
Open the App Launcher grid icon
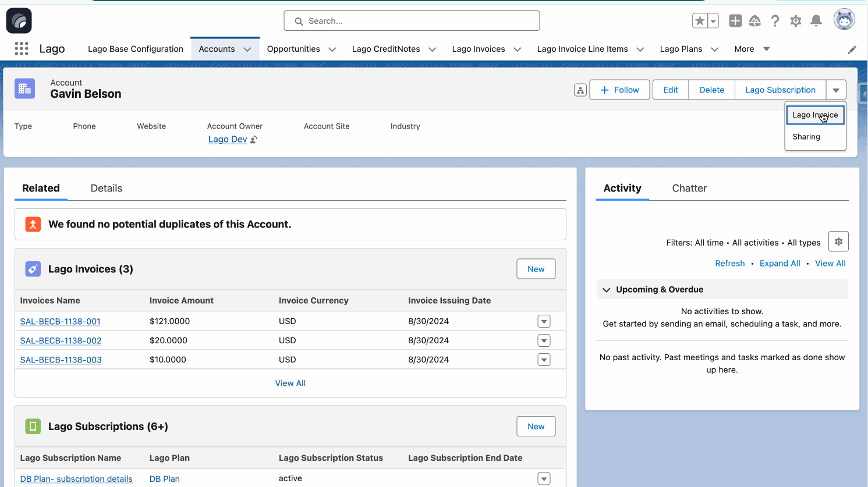click(22, 49)
